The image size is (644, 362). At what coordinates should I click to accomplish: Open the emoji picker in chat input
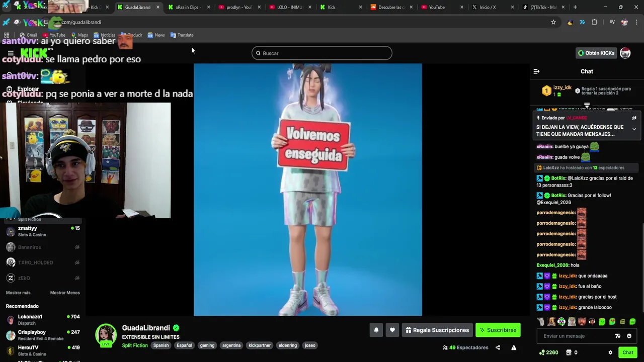coord(629,336)
